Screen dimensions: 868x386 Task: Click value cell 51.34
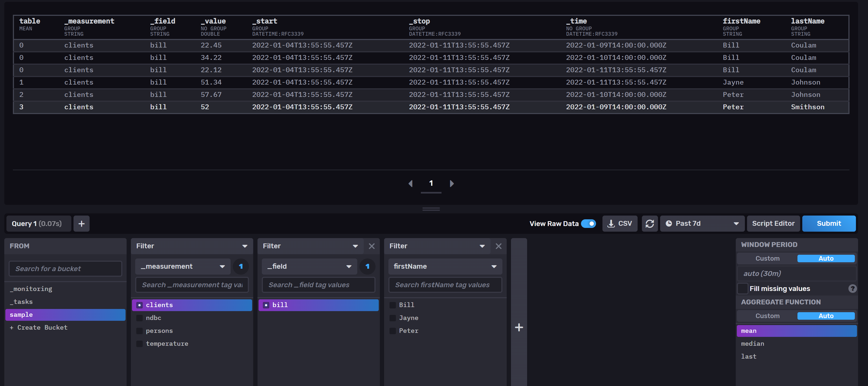coord(211,82)
